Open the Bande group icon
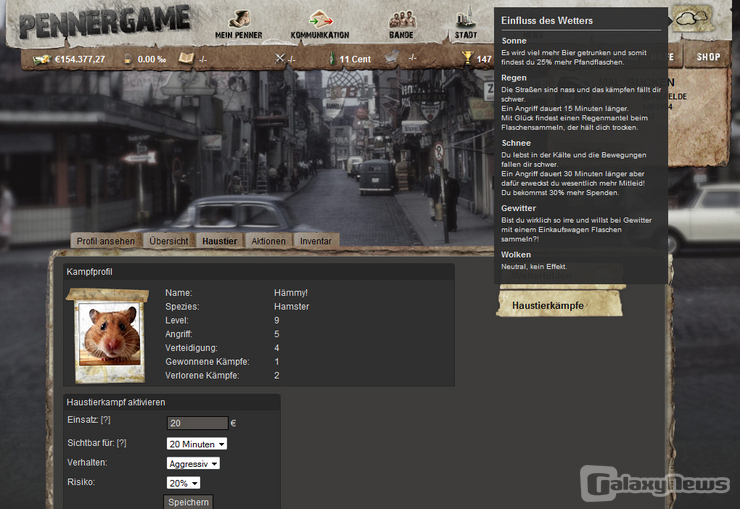 coord(402,19)
